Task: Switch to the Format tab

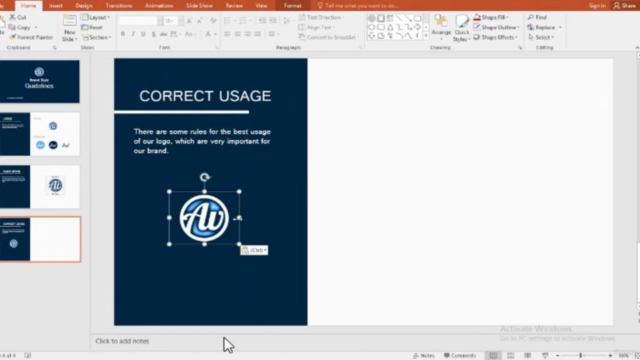Action: (x=293, y=6)
